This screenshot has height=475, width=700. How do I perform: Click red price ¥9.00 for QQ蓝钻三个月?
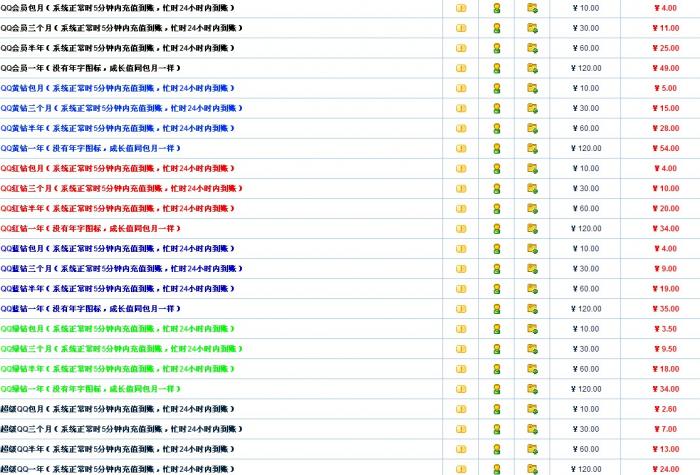(666, 269)
